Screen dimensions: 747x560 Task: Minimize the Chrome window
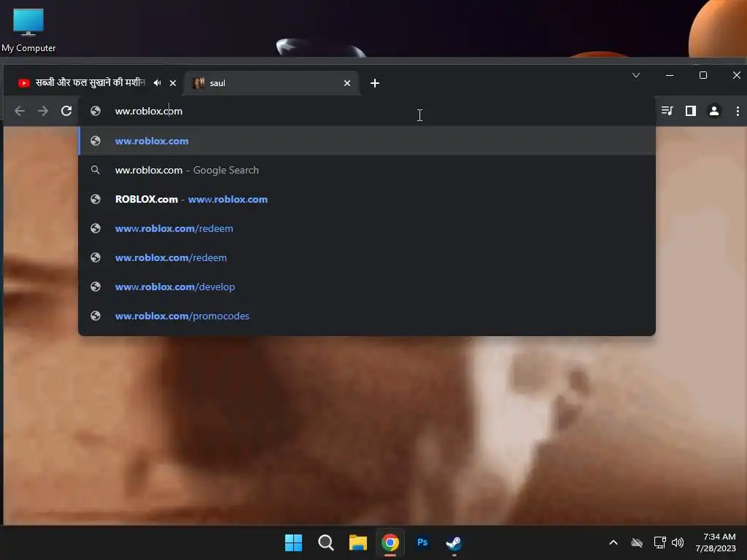pyautogui.click(x=670, y=75)
